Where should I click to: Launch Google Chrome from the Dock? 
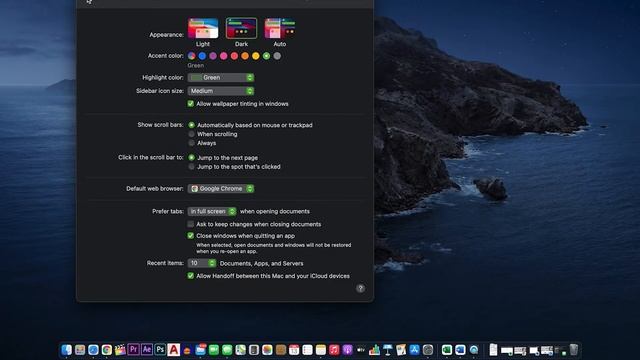coord(107,350)
